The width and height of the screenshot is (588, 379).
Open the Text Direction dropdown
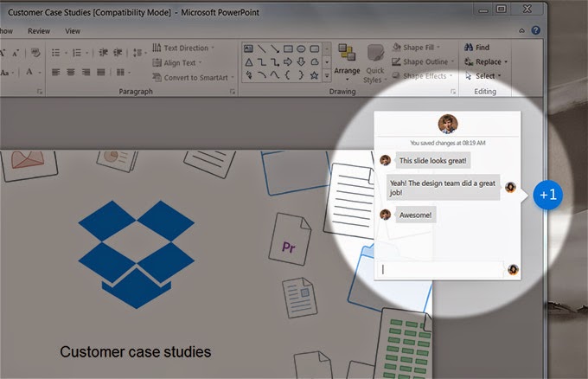click(x=183, y=48)
